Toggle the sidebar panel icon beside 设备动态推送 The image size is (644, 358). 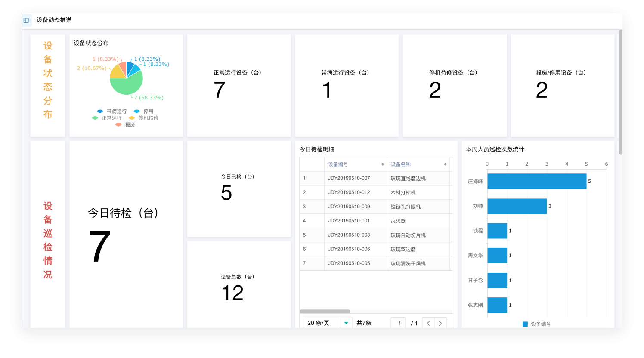click(26, 20)
